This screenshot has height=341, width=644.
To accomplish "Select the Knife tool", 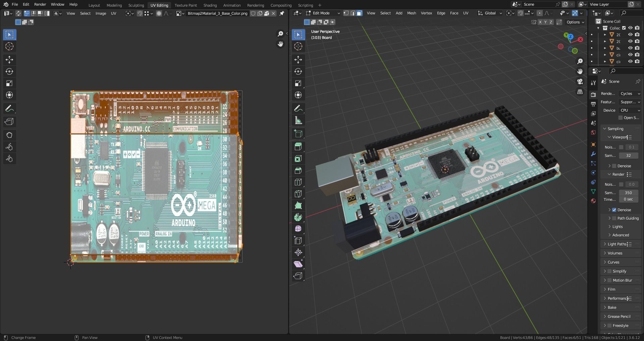I will [298, 194].
